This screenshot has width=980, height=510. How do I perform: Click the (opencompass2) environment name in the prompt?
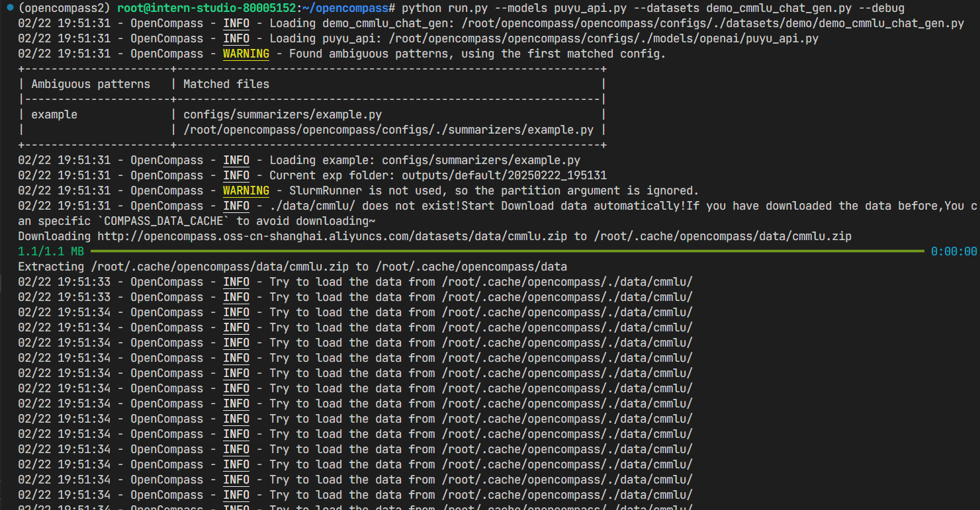tap(64, 8)
